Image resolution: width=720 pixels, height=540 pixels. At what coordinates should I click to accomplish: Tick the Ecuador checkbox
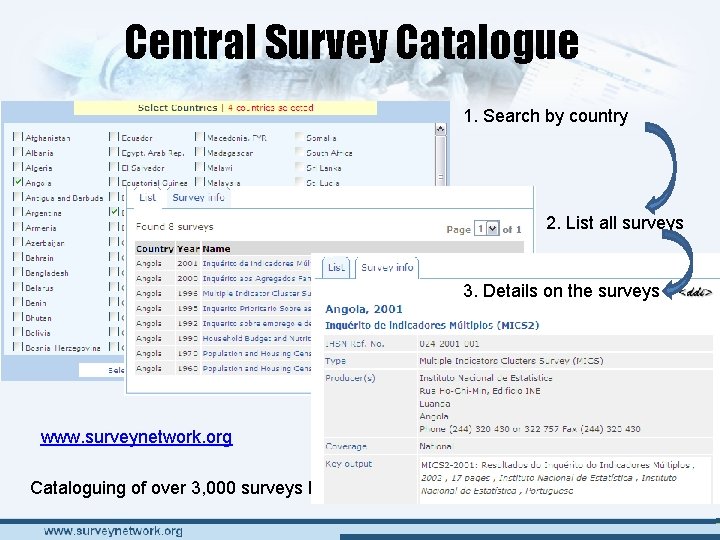click(113, 136)
